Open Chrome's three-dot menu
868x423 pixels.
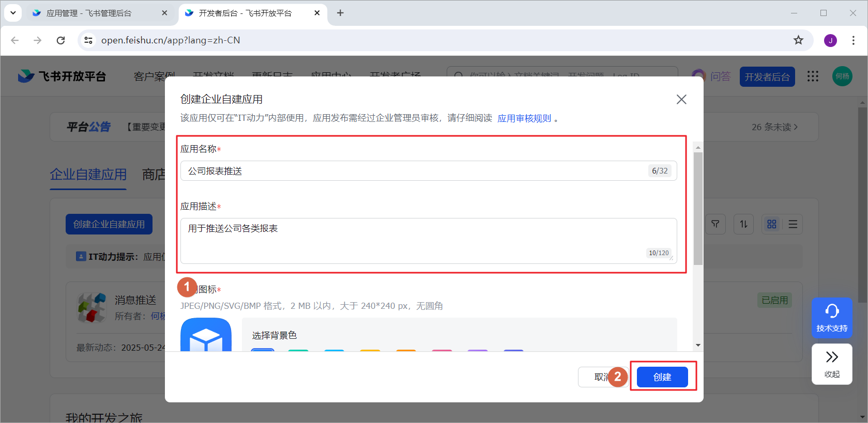tap(853, 40)
